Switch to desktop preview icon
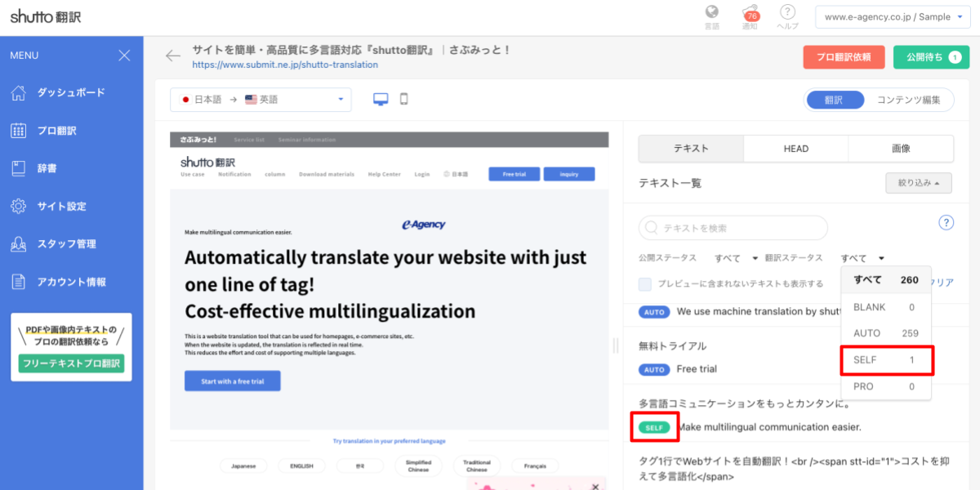 pos(381,100)
